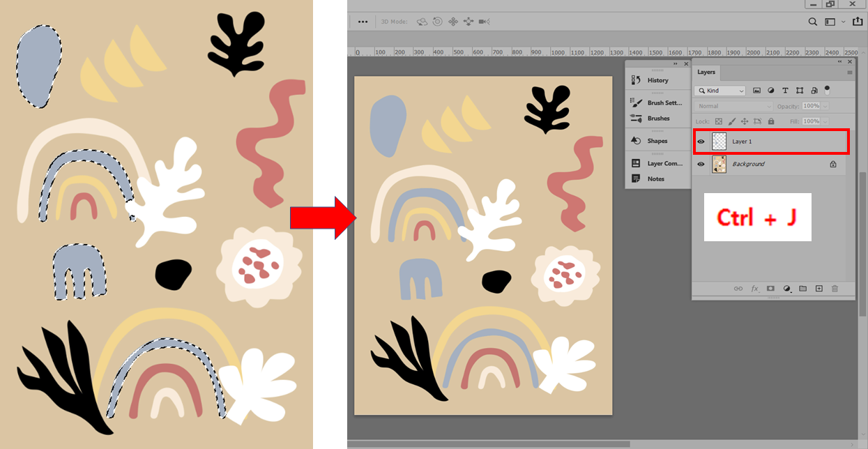868x449 pixels.
Task: Select the 3D pan camera icon
Action: pos(453,22)
